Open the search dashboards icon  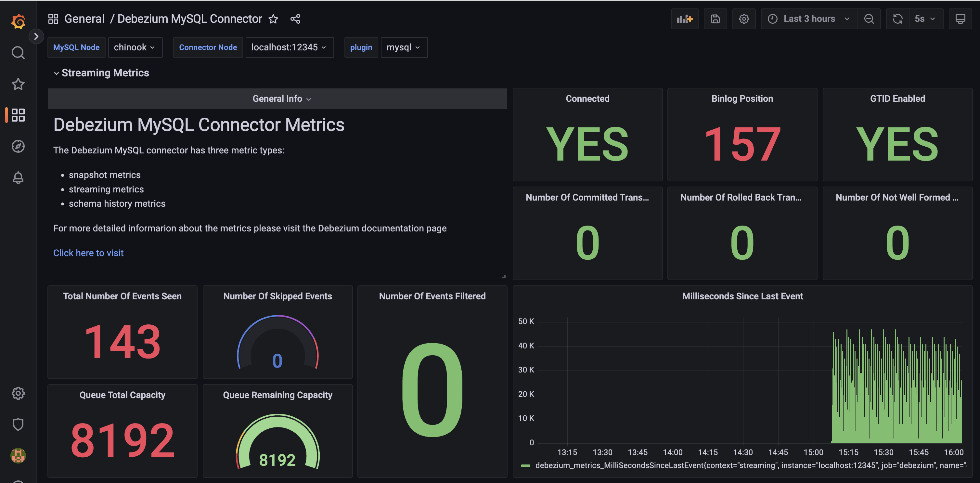click(18, 53)
